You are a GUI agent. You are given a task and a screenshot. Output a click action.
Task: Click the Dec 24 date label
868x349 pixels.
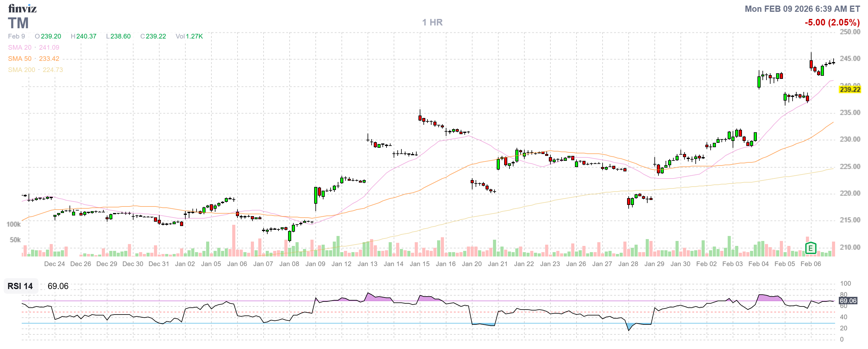pos(55,264)
